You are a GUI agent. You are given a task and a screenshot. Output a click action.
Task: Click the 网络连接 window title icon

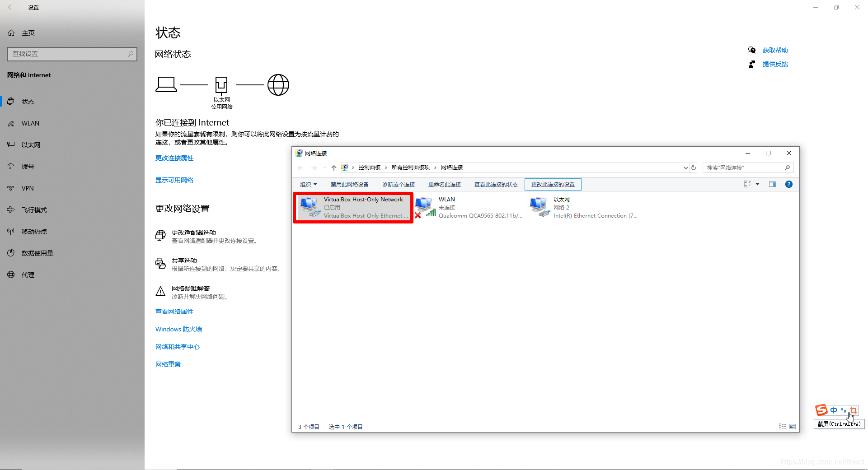(x=299, y=153)
